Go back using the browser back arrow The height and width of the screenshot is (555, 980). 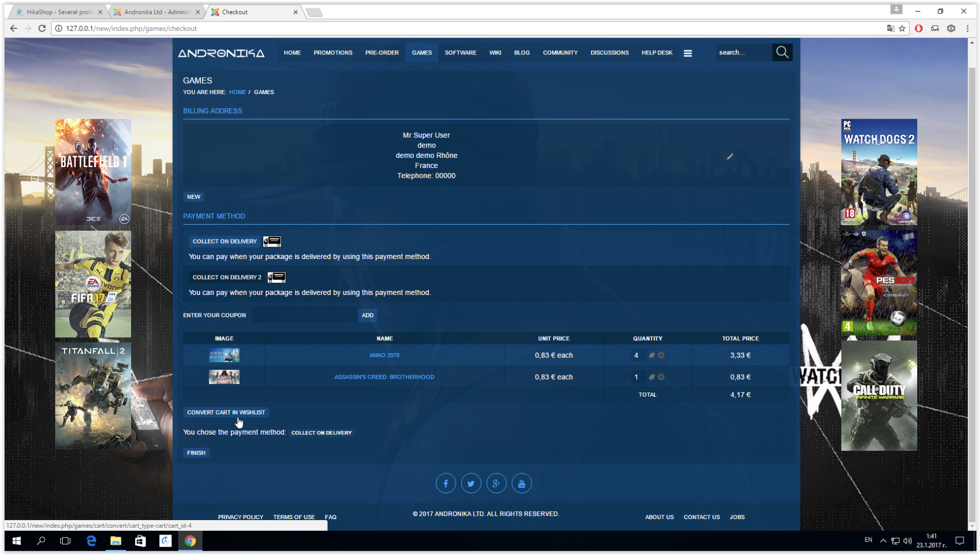point(13,28)
